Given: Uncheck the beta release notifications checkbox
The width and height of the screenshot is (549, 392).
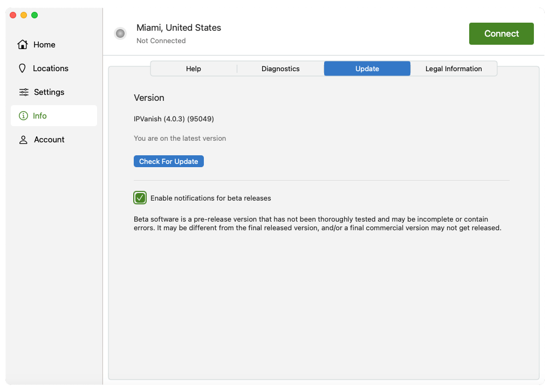Looking at the screenshot, I should (140, 198).
